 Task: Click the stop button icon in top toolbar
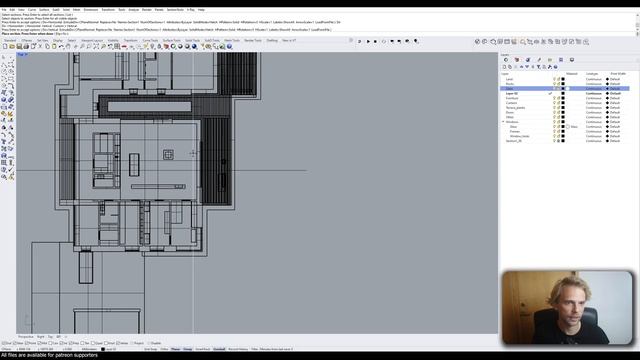(376, 41)
